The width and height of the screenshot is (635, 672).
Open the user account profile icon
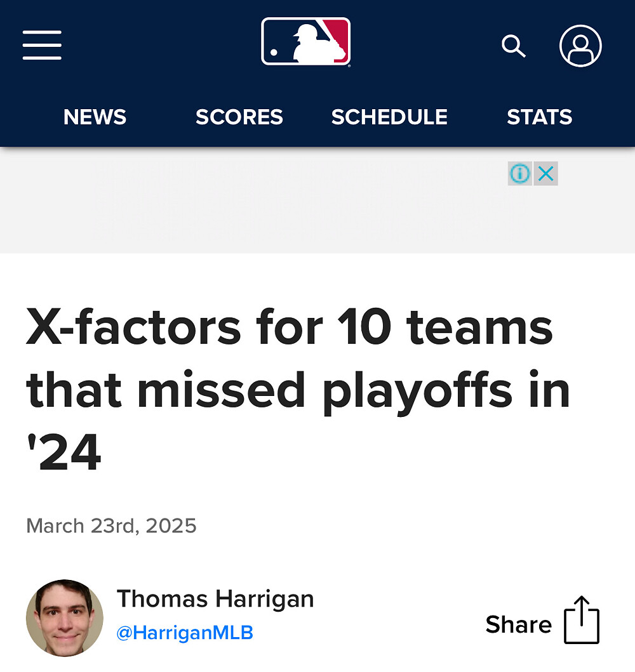coord(582,45)
